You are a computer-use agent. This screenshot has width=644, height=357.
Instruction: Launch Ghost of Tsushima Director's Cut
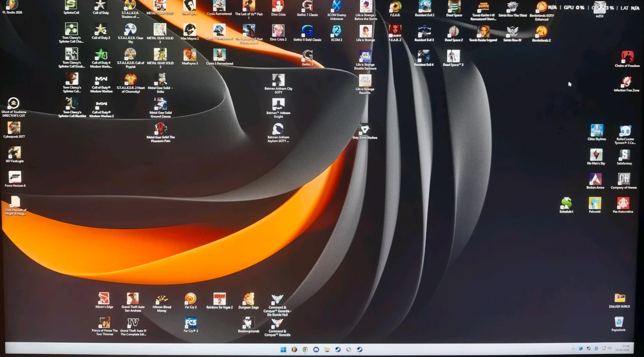pos(14,106)
